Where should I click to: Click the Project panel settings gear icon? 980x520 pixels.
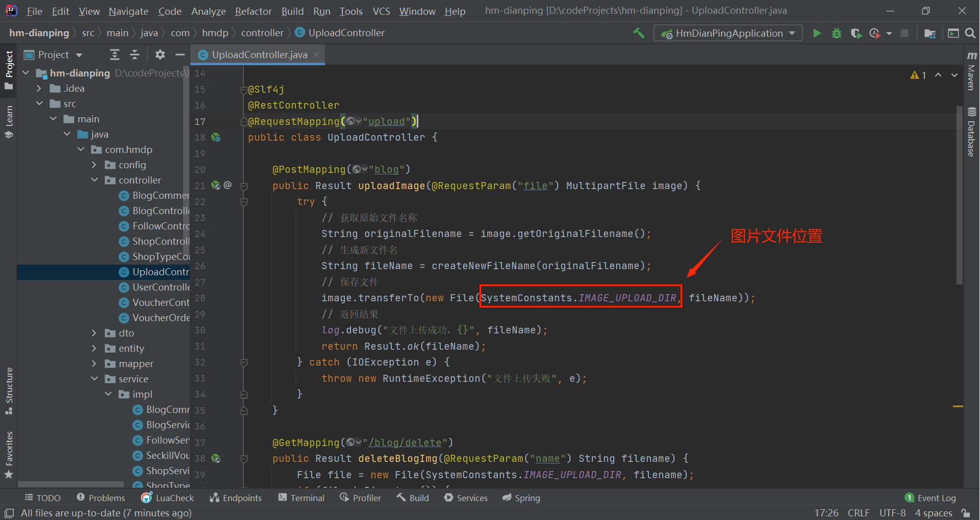(x=160, y=55)
